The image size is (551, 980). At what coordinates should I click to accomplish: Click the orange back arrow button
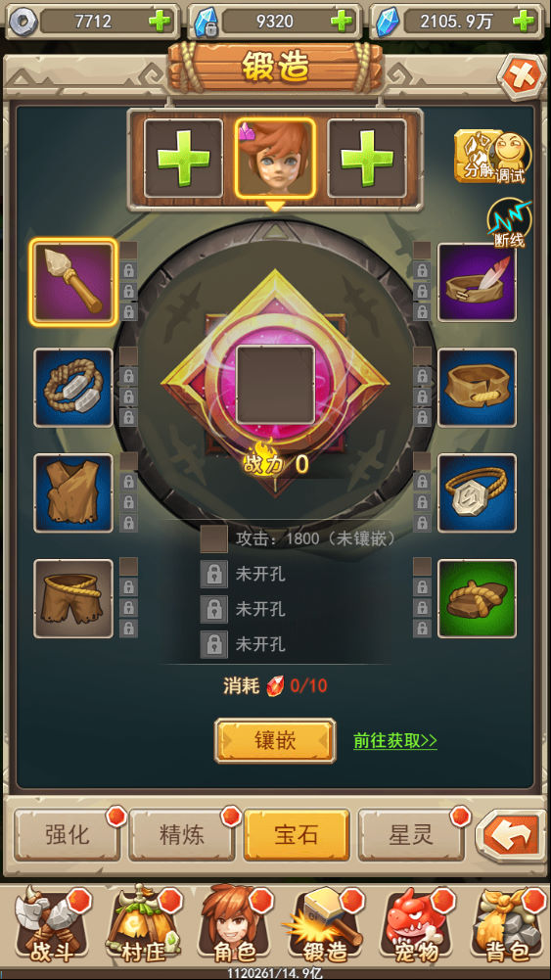(x=511, y=836)
